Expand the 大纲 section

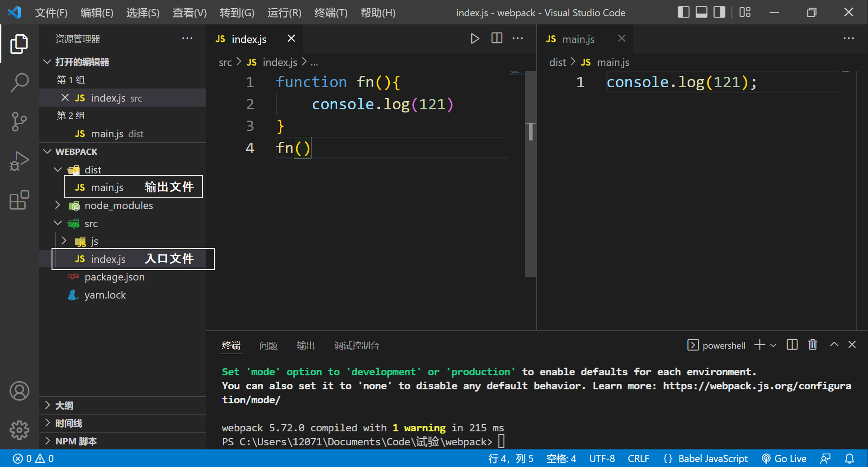click(122, 406)
